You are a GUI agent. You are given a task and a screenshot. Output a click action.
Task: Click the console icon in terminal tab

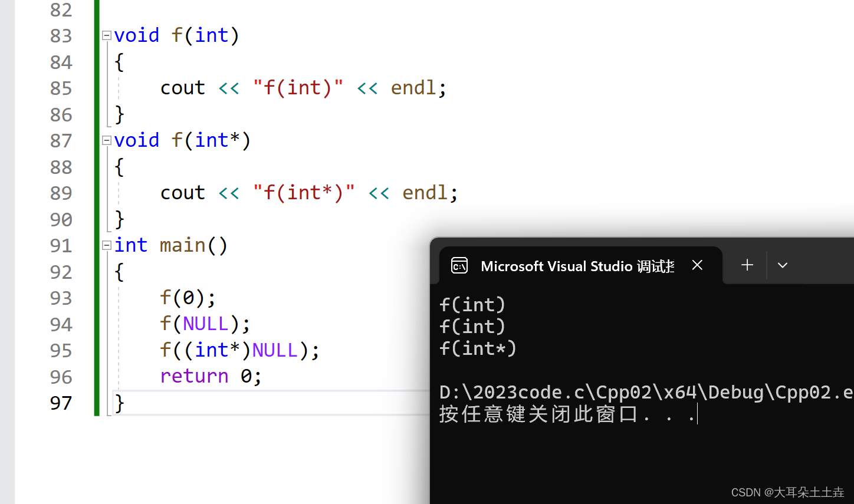pos(459,266)
